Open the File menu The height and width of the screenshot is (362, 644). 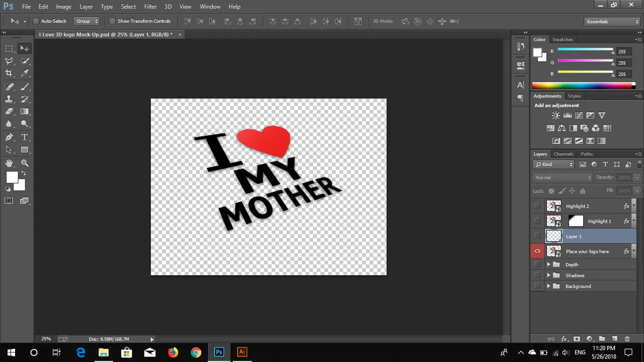26,7
